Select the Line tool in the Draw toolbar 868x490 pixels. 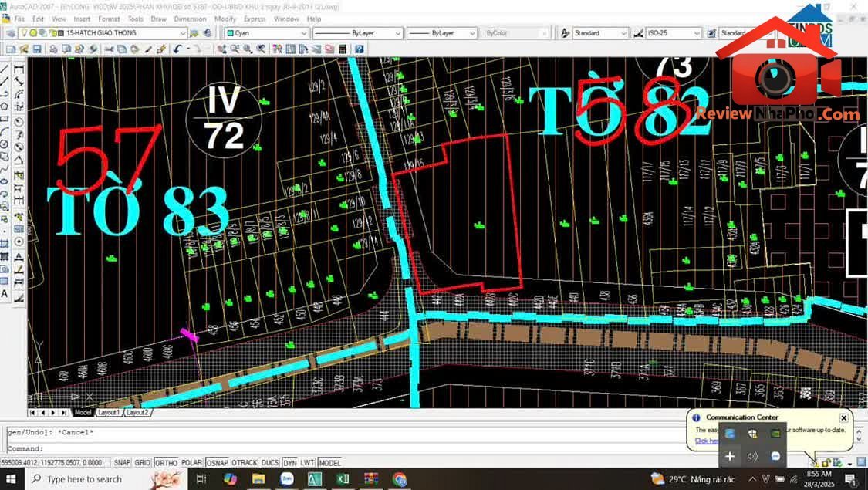pyautogui.click(x=5, y=69)
